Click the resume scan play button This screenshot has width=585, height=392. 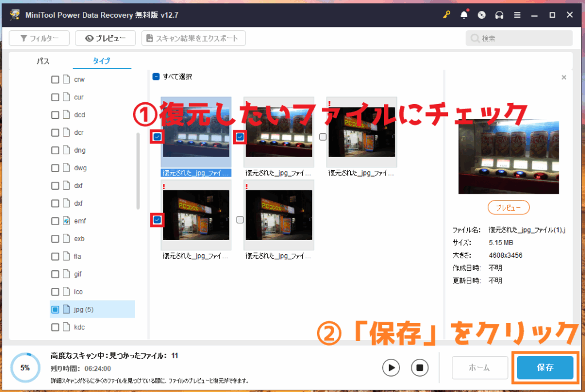coord(391,367)
